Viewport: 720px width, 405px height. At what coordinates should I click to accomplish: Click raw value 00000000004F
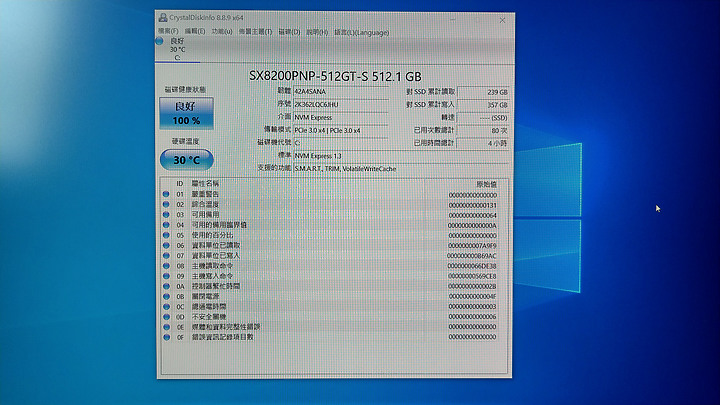coord(472,296)
